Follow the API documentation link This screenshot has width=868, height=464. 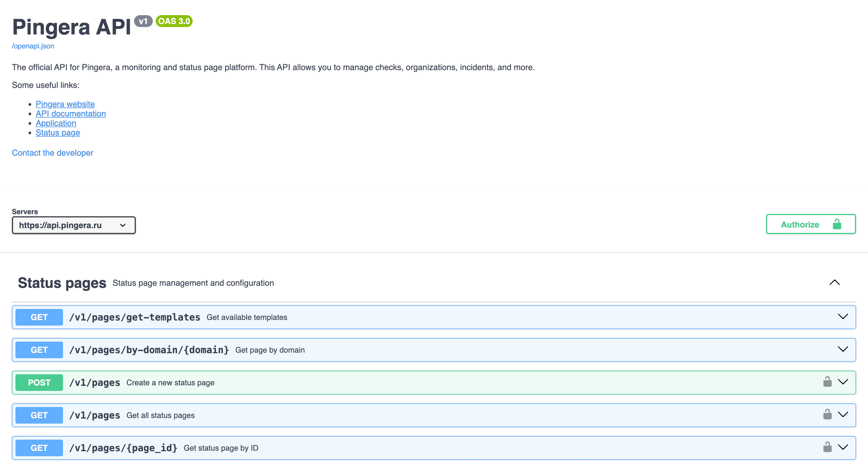[70, 113]
